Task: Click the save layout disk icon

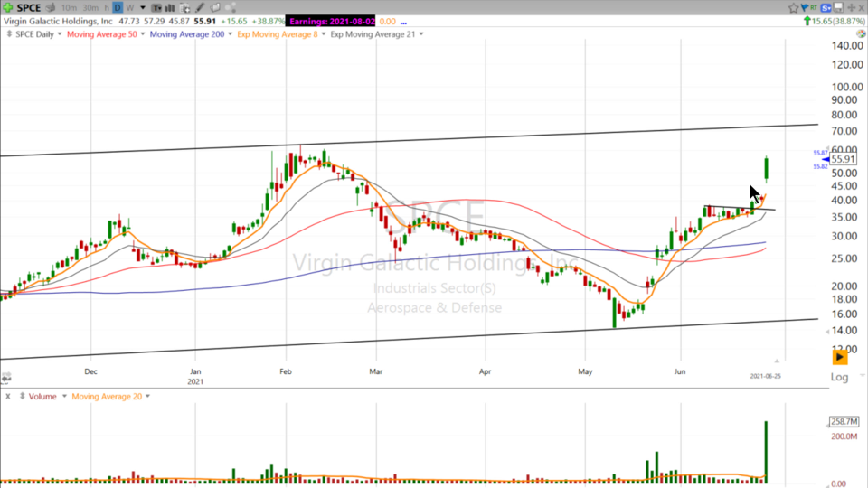Action: point(839,8)
